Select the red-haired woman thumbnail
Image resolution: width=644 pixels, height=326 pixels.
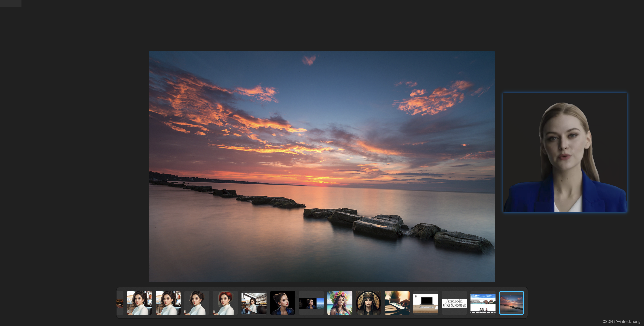[x=225, y=303]
